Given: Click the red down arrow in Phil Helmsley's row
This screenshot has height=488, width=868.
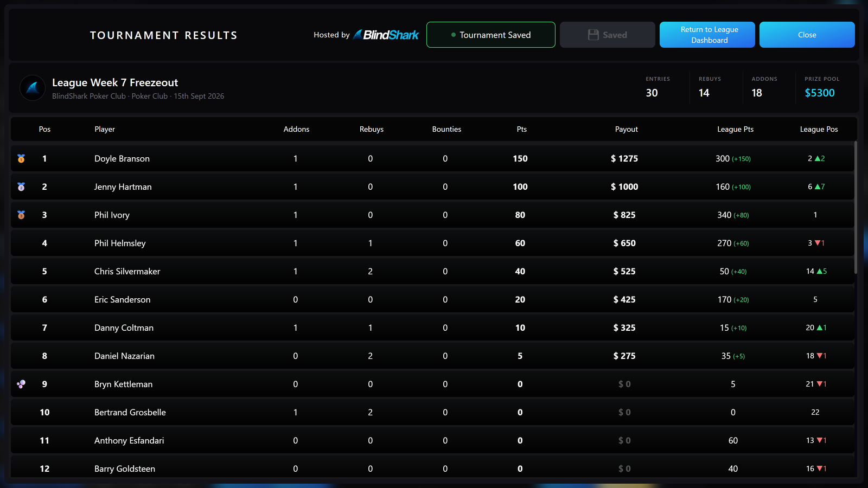Looking at the screenshot, I should (x=818, y=243).
